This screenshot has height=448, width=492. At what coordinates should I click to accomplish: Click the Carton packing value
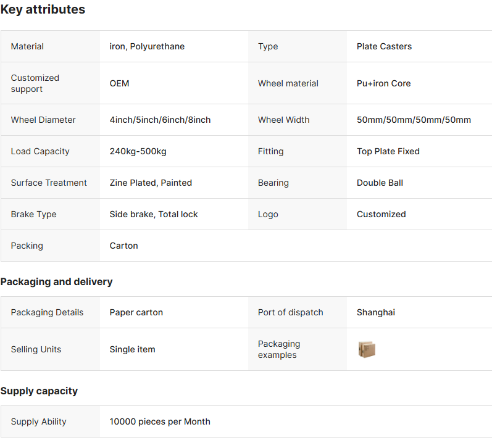[x=123, y=246]
